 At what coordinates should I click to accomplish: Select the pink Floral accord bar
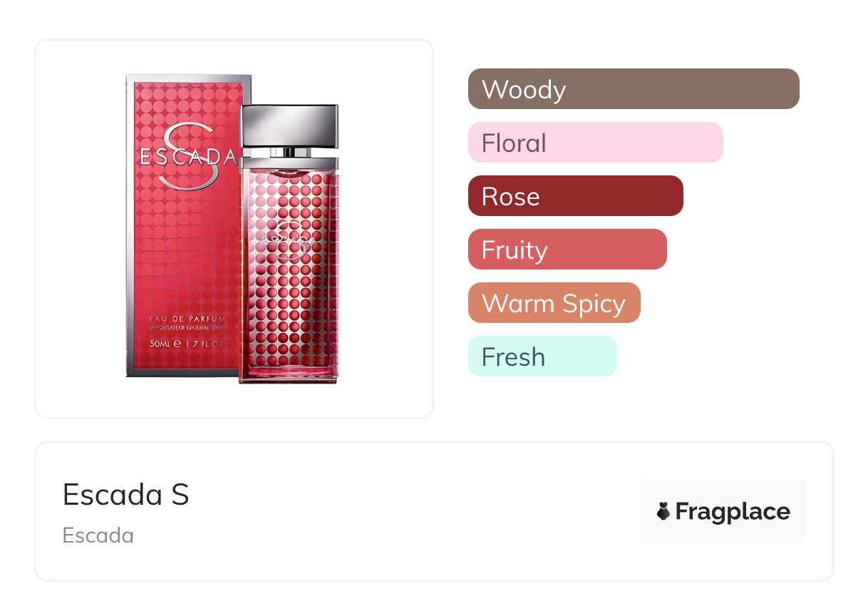595,143
